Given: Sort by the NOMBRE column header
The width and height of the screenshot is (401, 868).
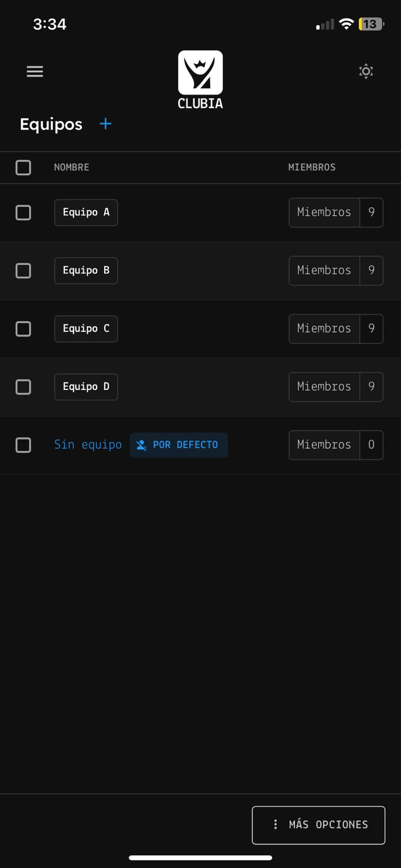Looking at the screenshot, I should [x=72, y=167].
